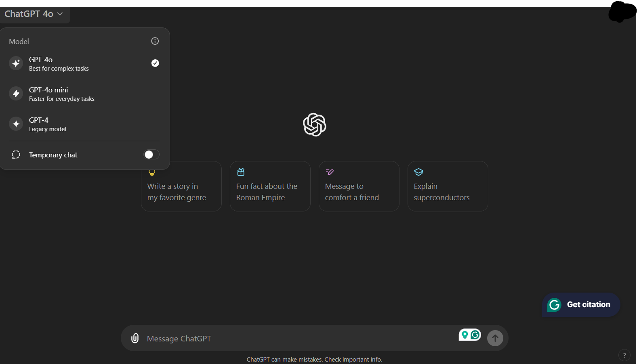Click the Model header label

(x=19, y=41)
